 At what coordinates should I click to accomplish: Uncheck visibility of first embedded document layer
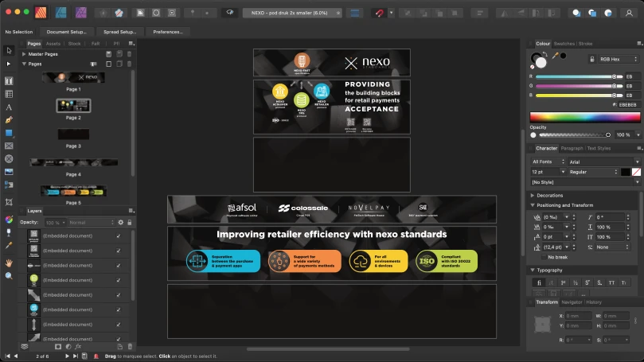pyautogui.click(x=118, y=236)
